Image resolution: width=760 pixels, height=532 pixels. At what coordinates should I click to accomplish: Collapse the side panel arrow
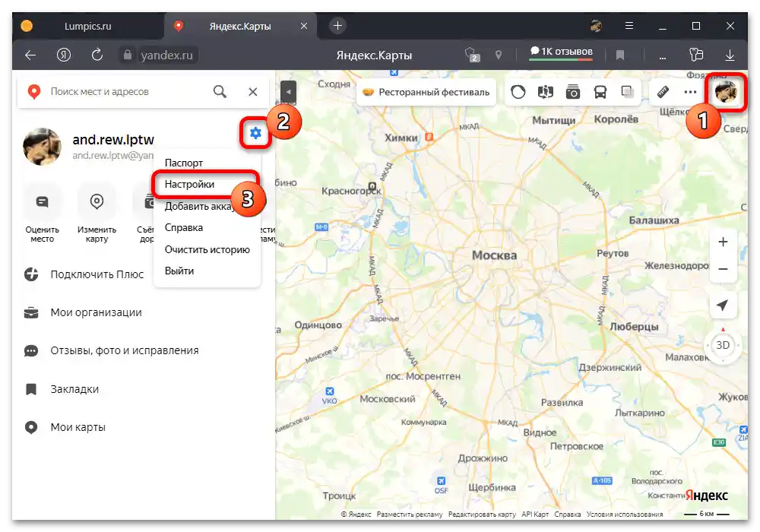[x=288, y=91]
